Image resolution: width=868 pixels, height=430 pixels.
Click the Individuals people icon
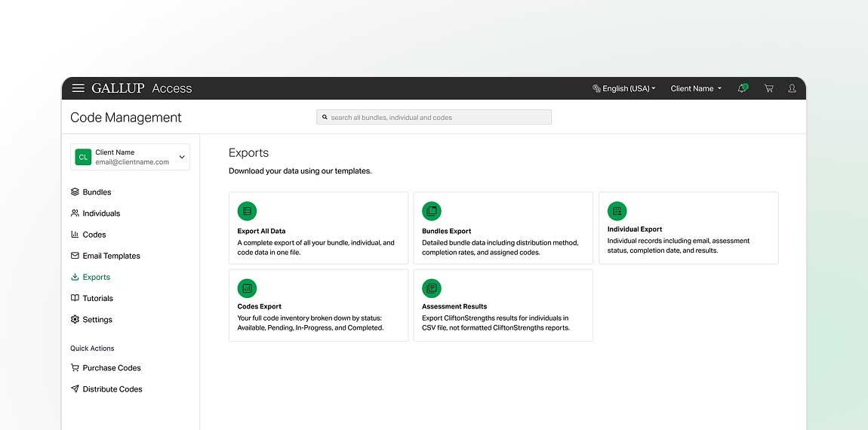(x=75, y=213)
